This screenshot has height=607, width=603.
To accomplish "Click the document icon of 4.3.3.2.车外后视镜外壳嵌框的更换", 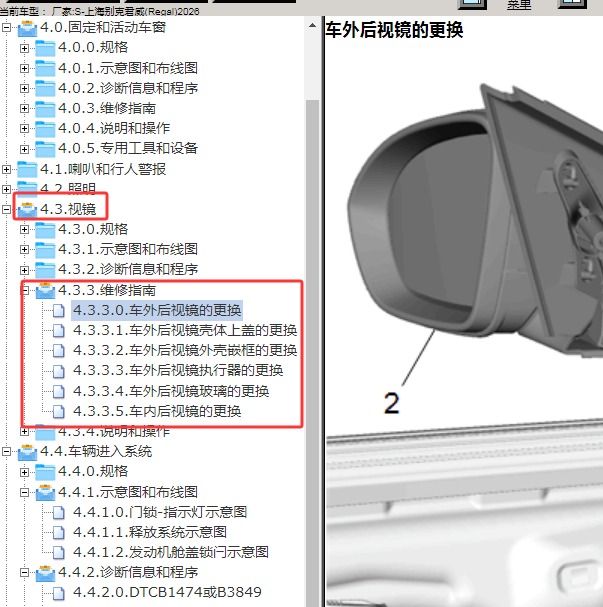I will tap(58, 351).
